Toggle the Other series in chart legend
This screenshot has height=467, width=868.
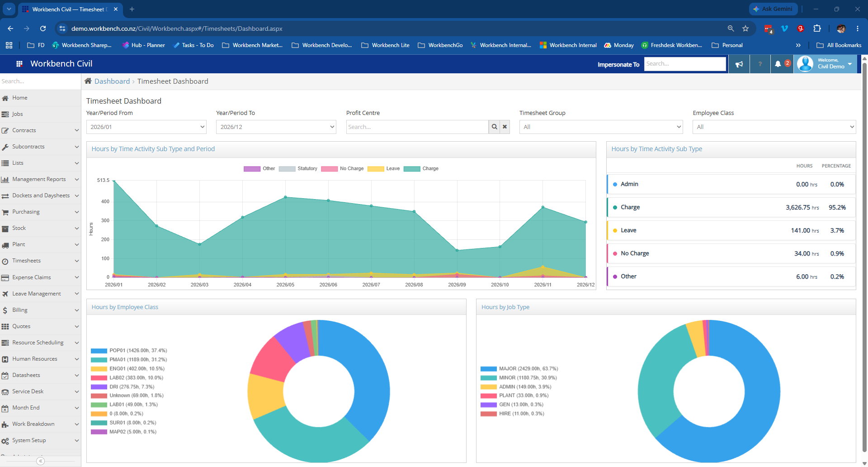click(259, 168)
